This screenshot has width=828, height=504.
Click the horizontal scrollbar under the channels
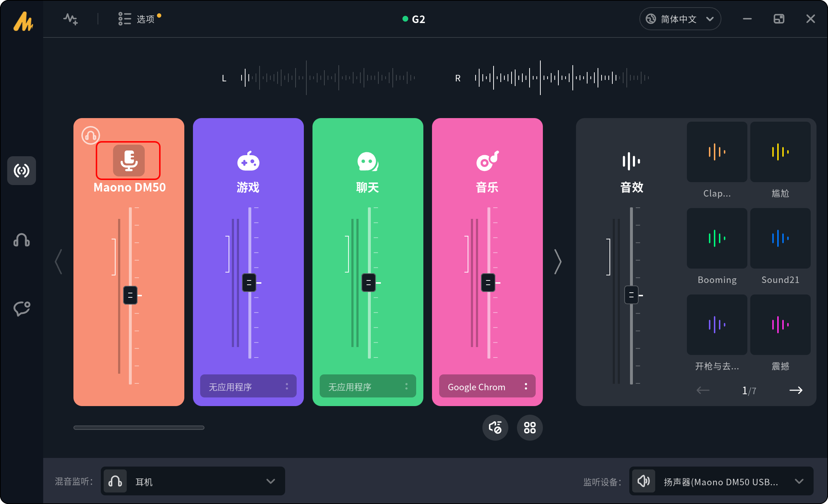pos(139,428)
